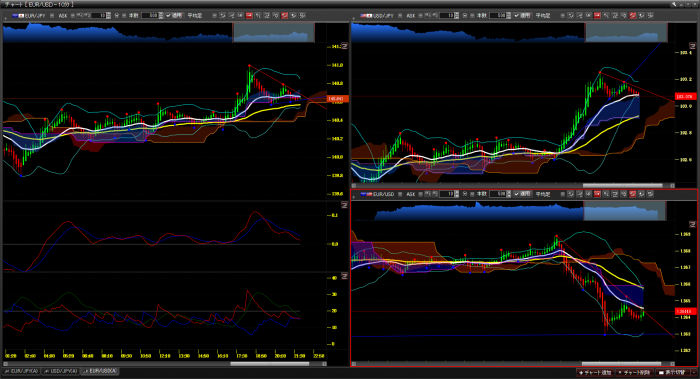Click the チャート追加 button
Image resolution: width=700 pixels, height=379 pixels.
point(595,372)
